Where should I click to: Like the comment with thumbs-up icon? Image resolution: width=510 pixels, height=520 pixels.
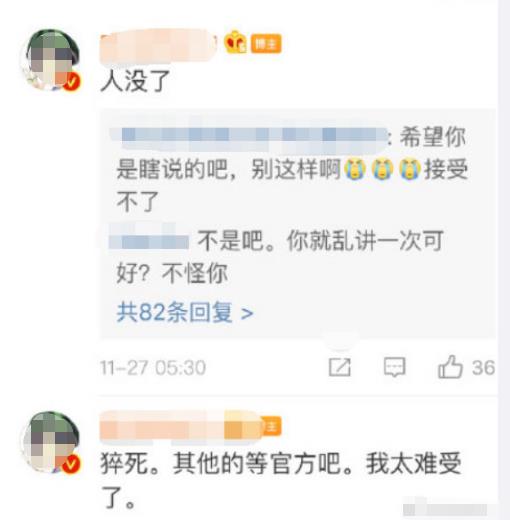click(450, 367)
